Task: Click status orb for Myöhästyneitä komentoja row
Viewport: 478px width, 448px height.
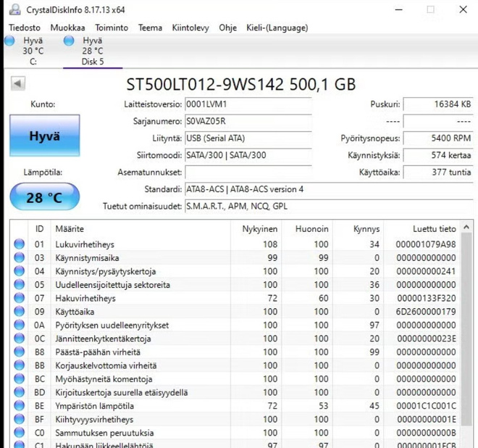Action: tap(20, 378)
